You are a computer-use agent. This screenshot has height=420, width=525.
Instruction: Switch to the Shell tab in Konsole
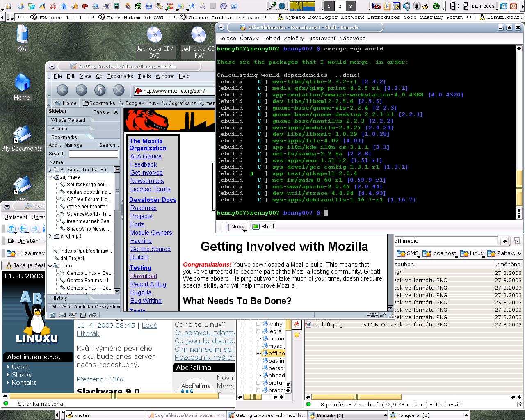pyautogui.click(x=263, y=226)
